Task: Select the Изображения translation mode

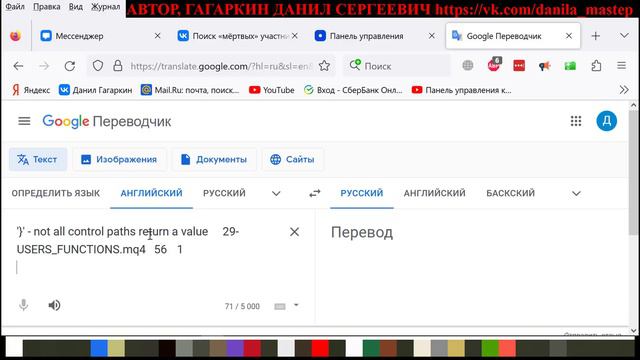Action: pos(119,159)
